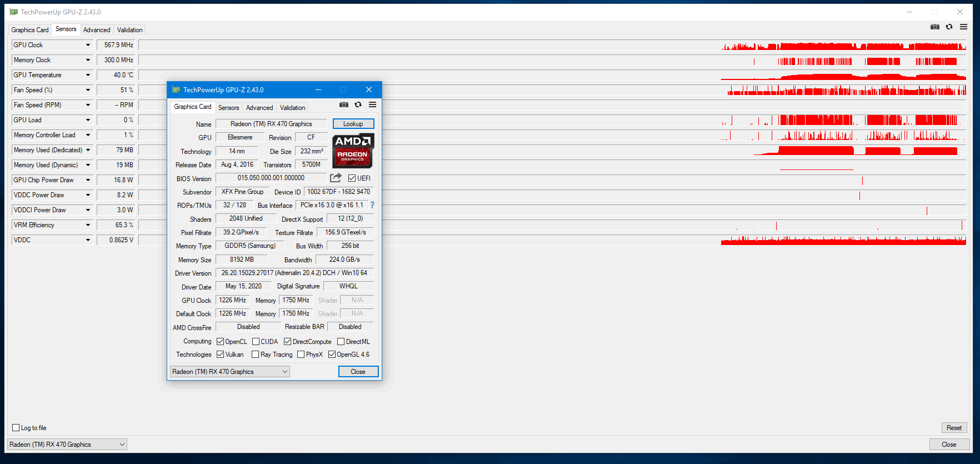Open the Memory Clock sensor dropdown
Screen dimensions: 980x464
tap(88, 60)
